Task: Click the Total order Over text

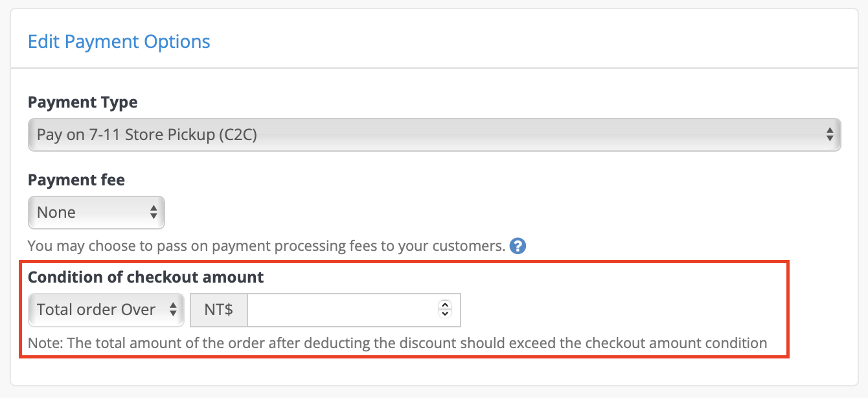Action: (96, 310)
